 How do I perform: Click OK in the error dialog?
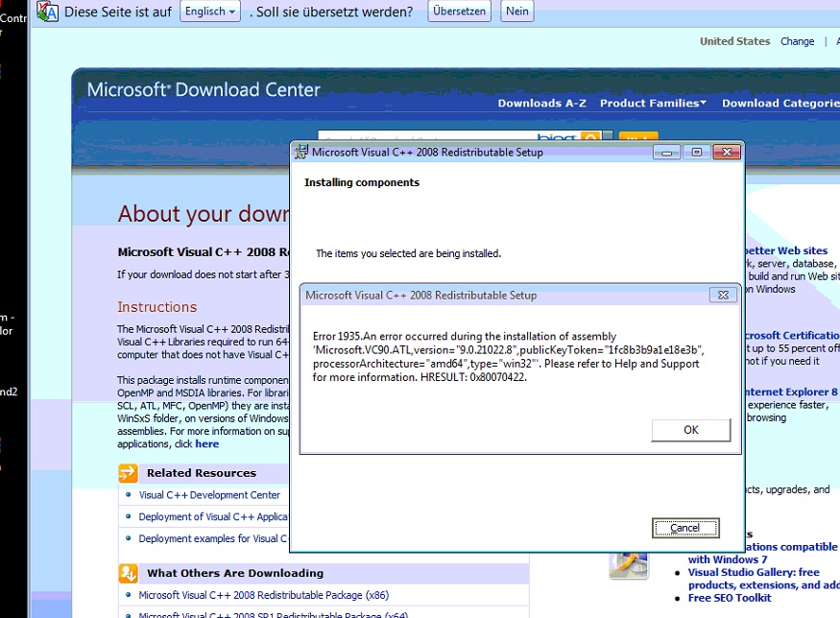tap(691, 430)
